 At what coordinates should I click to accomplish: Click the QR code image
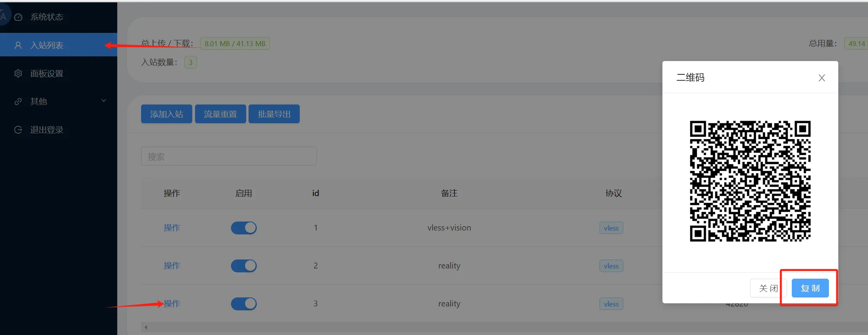[750, 181]
